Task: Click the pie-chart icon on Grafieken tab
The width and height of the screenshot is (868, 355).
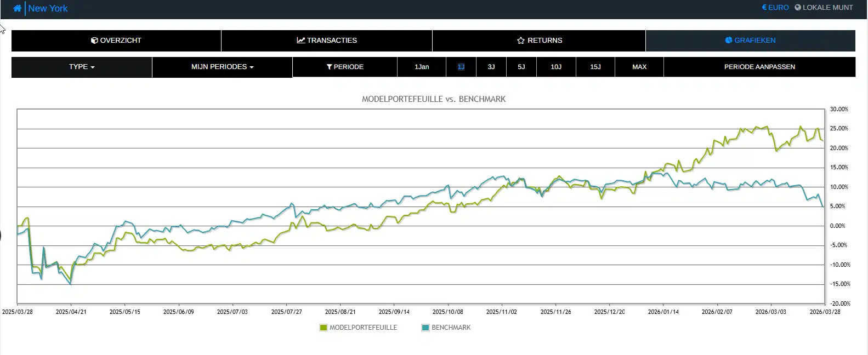Action: click(x=729, y=41)
